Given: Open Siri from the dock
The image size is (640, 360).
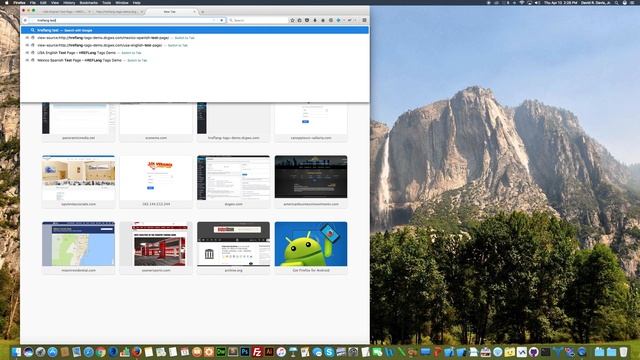Looking at the screenshot, I should 28,352.
